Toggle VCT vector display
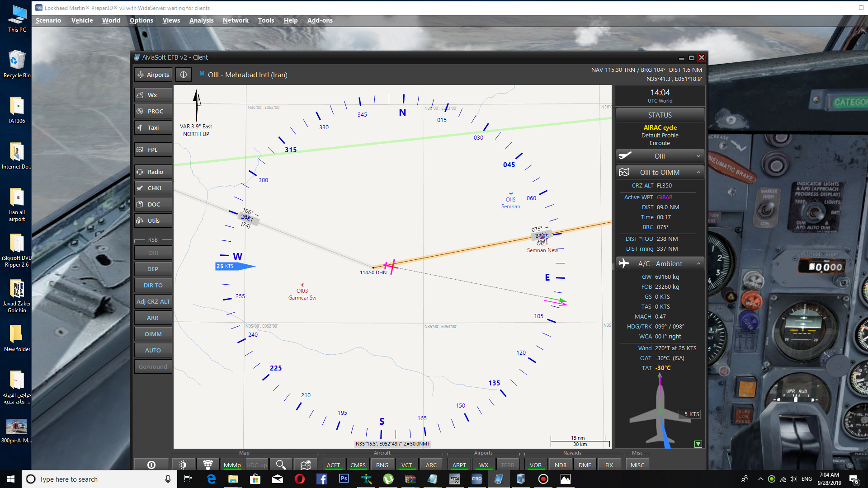 [x=407, y=465]
